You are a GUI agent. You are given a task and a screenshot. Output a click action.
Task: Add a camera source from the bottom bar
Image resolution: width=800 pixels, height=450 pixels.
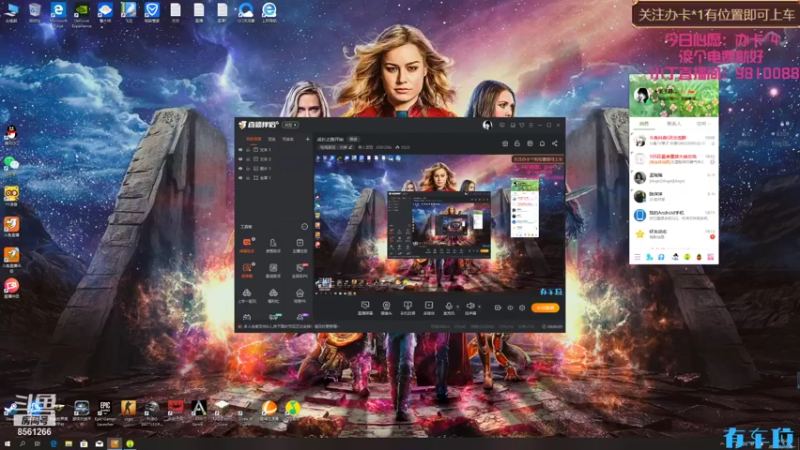[386, 308]
